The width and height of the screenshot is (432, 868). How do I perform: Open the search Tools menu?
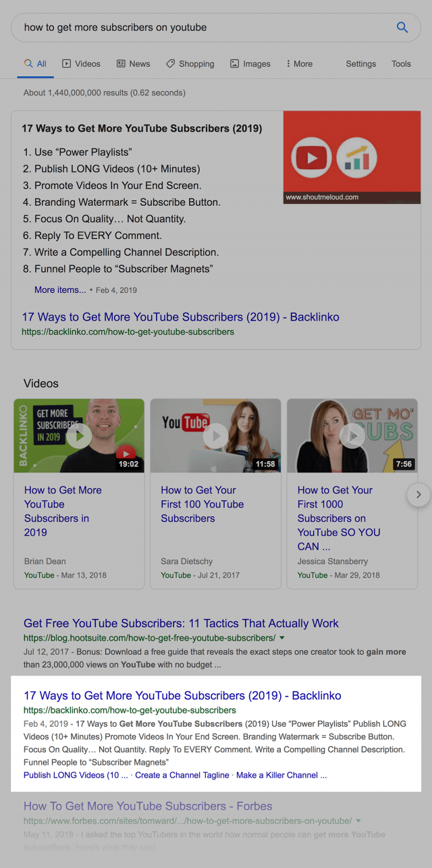[401, 63]
